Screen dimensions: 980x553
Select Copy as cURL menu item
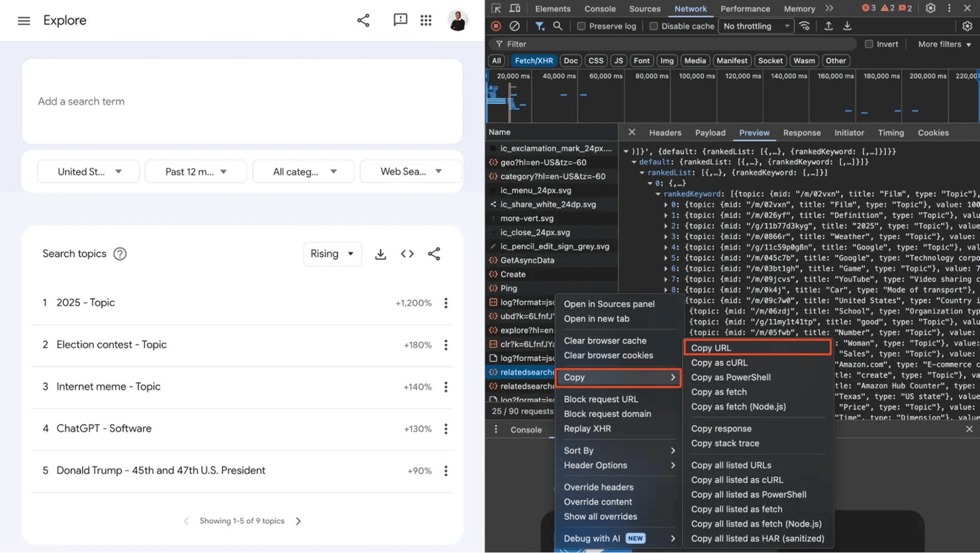(x=719, y=363)
